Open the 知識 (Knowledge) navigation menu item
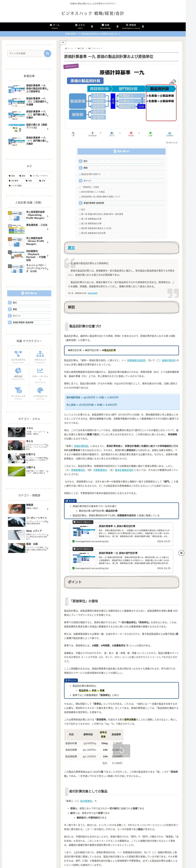This screenshot has height=868, width=196. coord(105,26)
